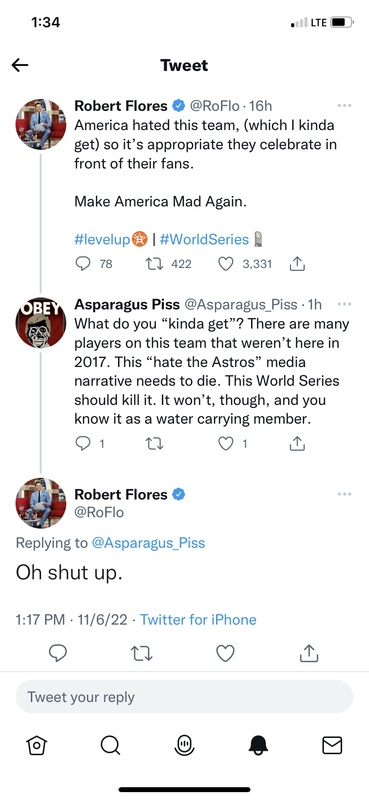Share the Asparagus Piss reply

297,444
